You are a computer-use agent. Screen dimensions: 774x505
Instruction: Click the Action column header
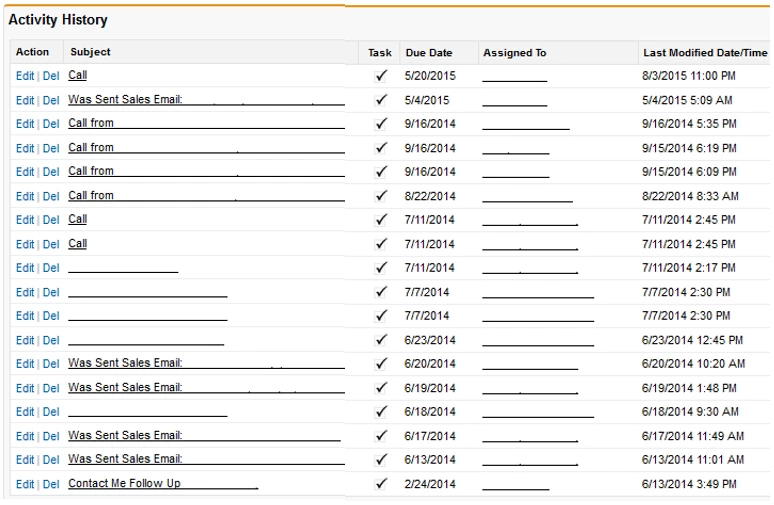pyautogui.click(x=32, y=52)
